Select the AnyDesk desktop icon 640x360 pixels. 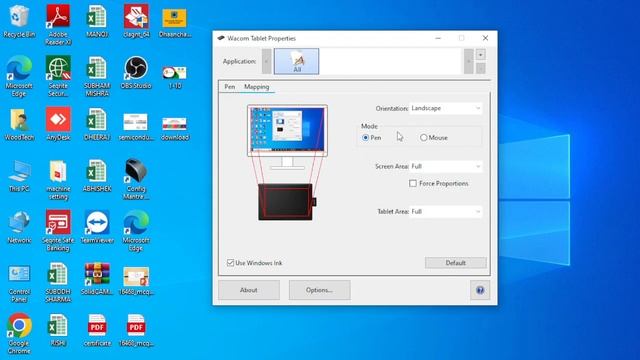tap(58, 124)
